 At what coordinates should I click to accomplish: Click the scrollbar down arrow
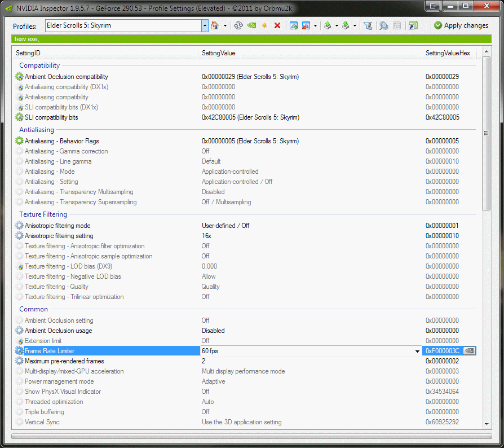click(487, 424)
